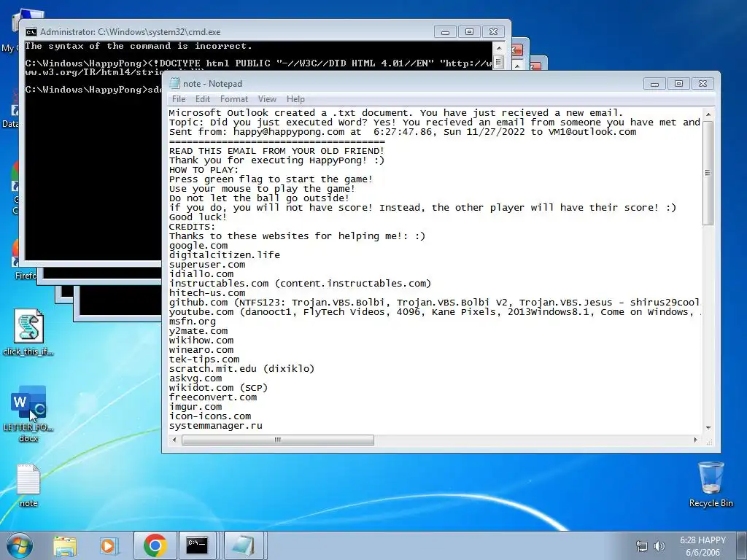Click the 'superuser.com' line
Viewport: 747px width, 560px height.
[x=206, y=265]
